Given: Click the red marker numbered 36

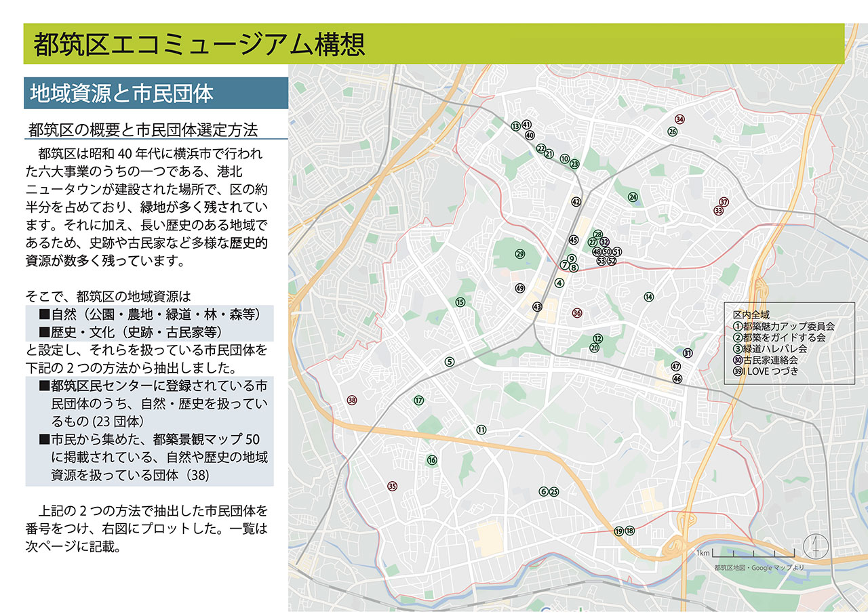Looking at the screenshot, I should tap(577, 313).
